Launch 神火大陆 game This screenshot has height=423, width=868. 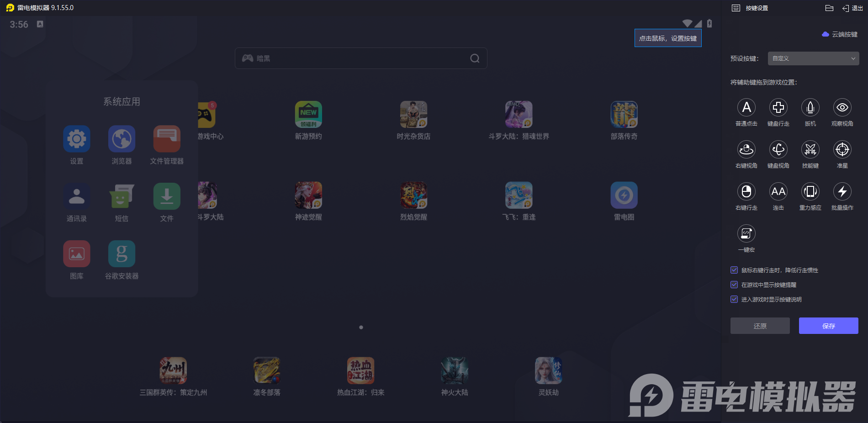coord(455,370)
